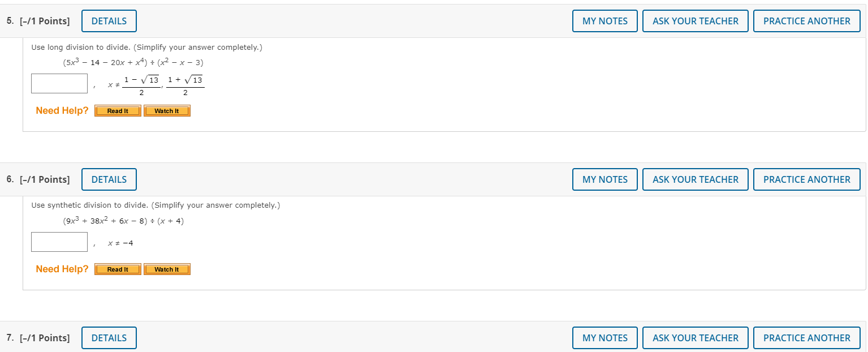The width and height of the screenshot is (868, 352).
Task: Click Watch It under question 6
Action: tap(167, 269)
